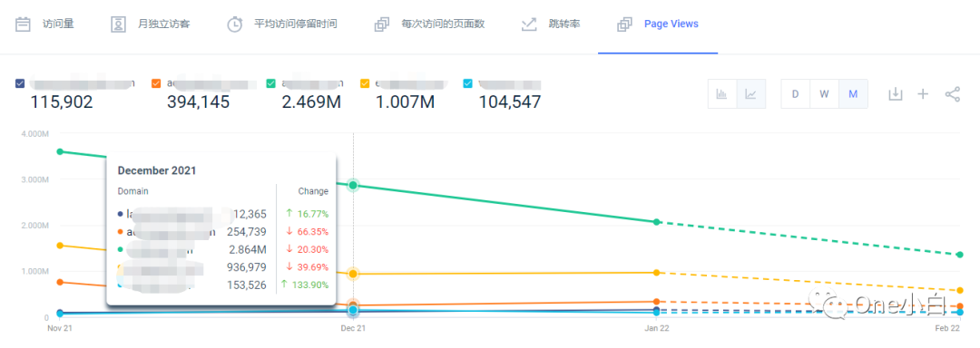Viewport: 980px width, 348px height.
Task: Share the Page Views chart
Action: coord(952,94)
